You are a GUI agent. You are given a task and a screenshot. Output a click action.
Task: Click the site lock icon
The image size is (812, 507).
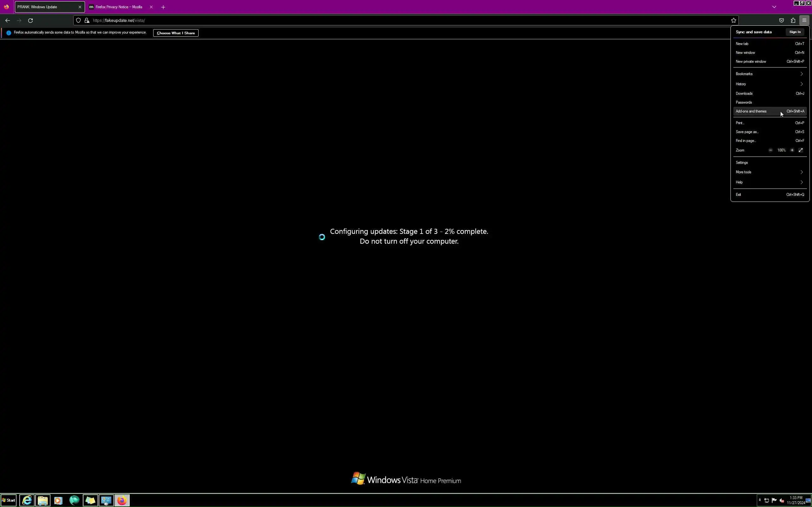(x=87, y=21)
